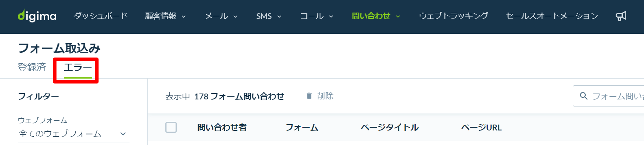Select the エラー tab

(78, 68)
